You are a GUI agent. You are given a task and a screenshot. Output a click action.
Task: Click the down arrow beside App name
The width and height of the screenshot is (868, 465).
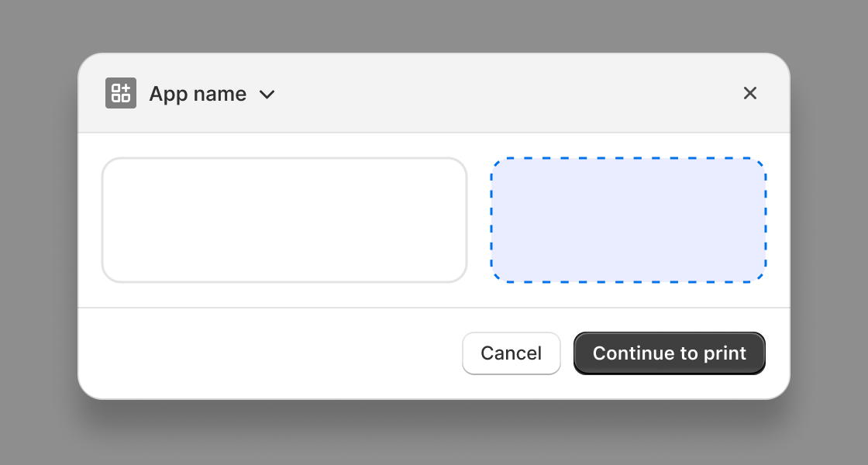267,95
